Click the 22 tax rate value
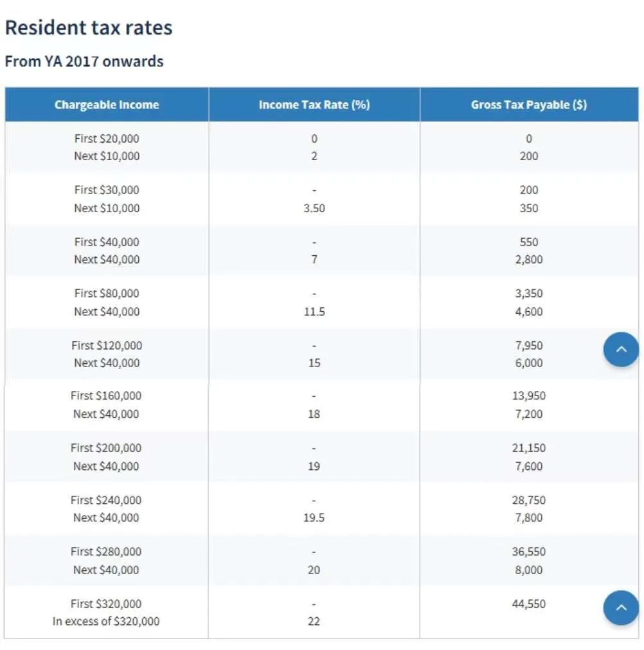Image resolution: width=644 pixels, height=650 pixels. pos(314,621)
